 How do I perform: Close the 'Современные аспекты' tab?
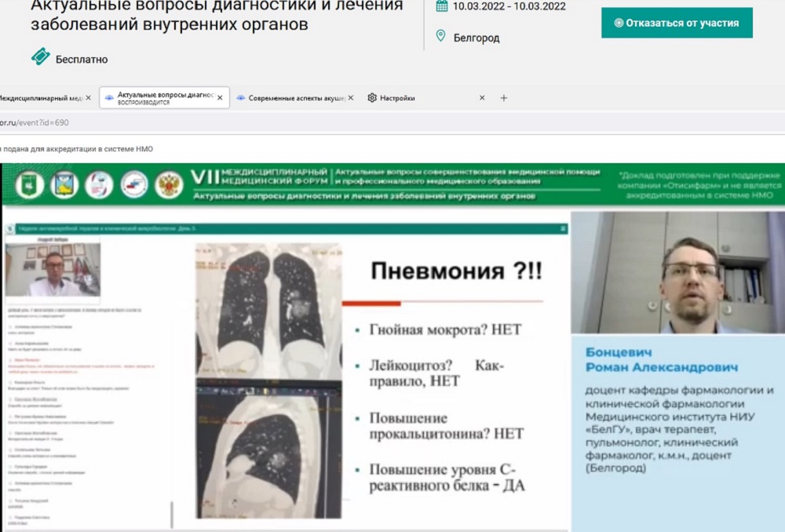pyautogui.click(x=350, y=98)
